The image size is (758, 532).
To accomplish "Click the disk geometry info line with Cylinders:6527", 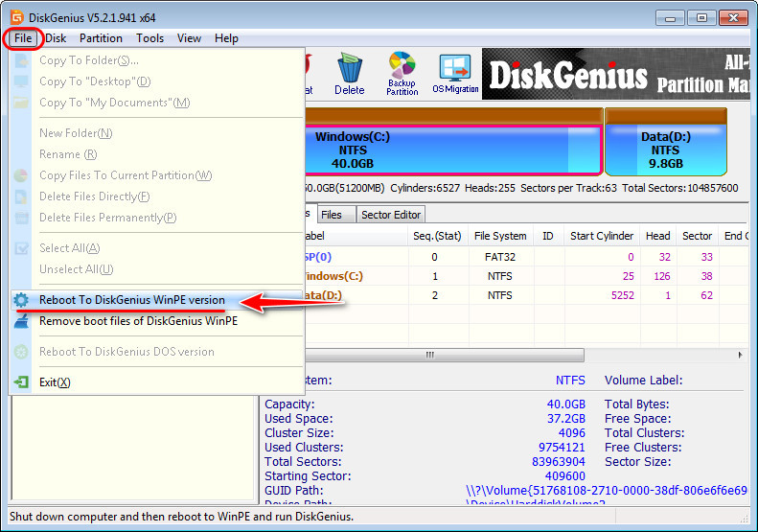I will point(521,188).
